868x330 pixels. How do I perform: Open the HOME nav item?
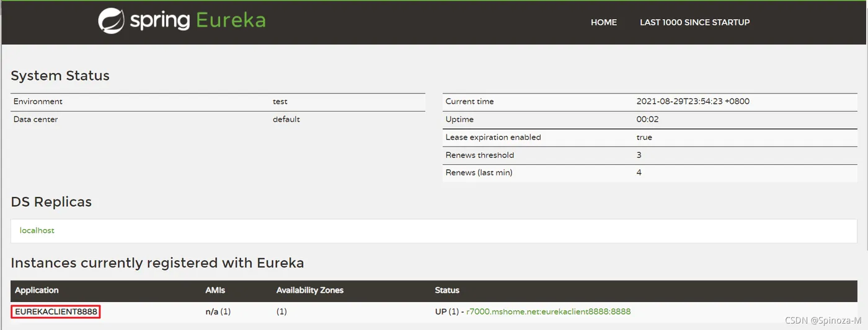604,22
